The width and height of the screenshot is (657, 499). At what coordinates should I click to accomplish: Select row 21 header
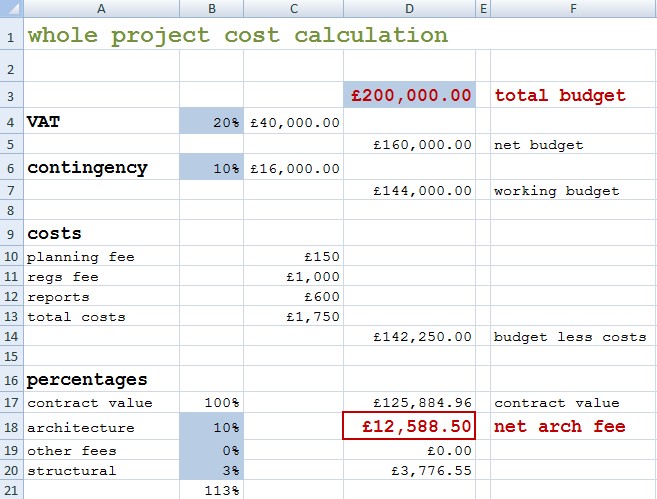[11, 490]
